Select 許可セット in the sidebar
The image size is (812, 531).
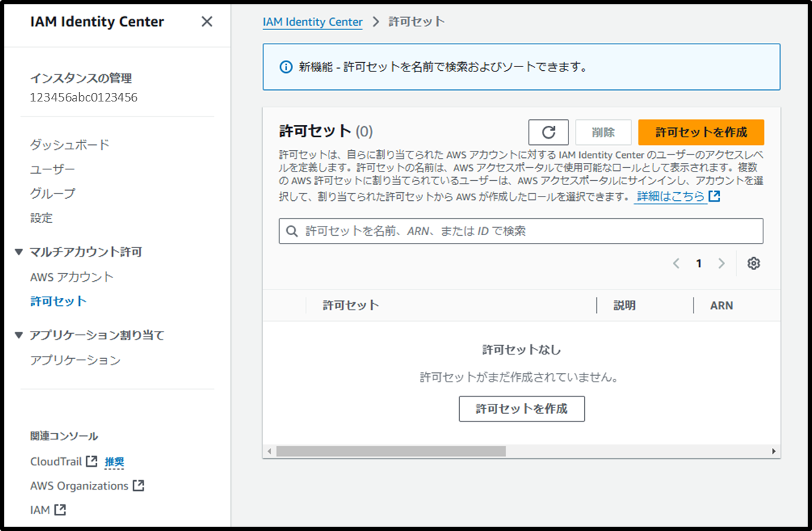pyautogui.click(x=59, y=301)
